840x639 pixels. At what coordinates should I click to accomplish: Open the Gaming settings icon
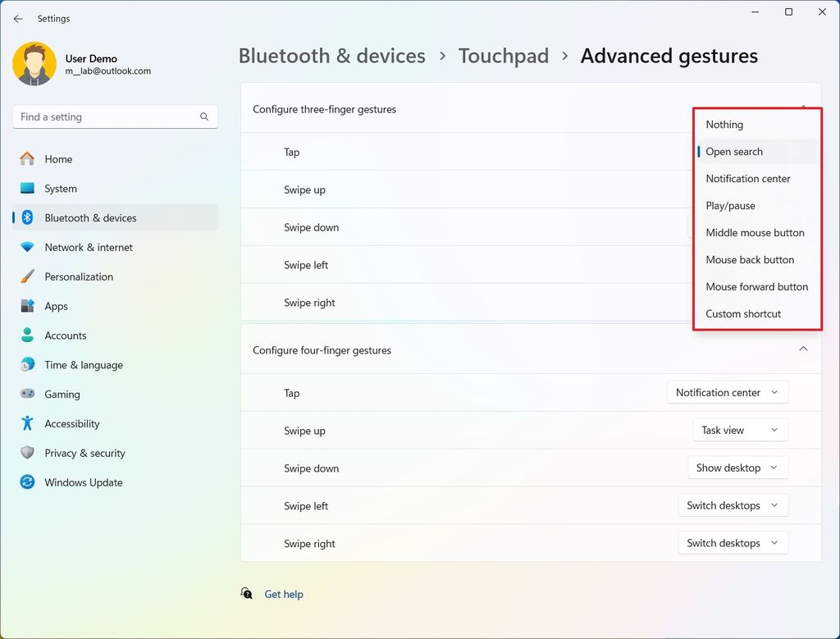point(34,395)
